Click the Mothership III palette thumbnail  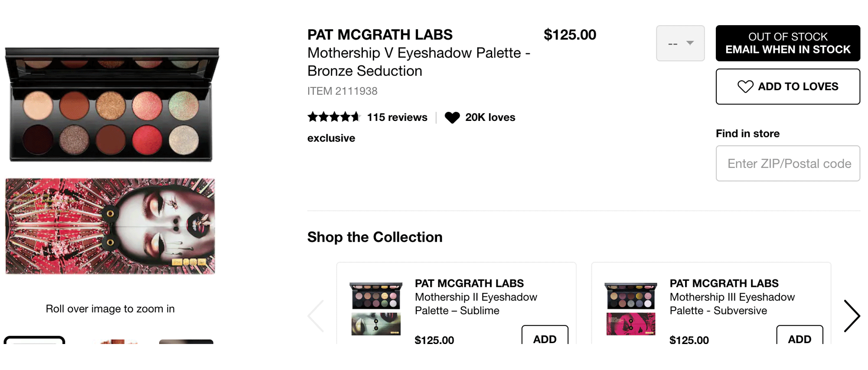tap(631, 309)
